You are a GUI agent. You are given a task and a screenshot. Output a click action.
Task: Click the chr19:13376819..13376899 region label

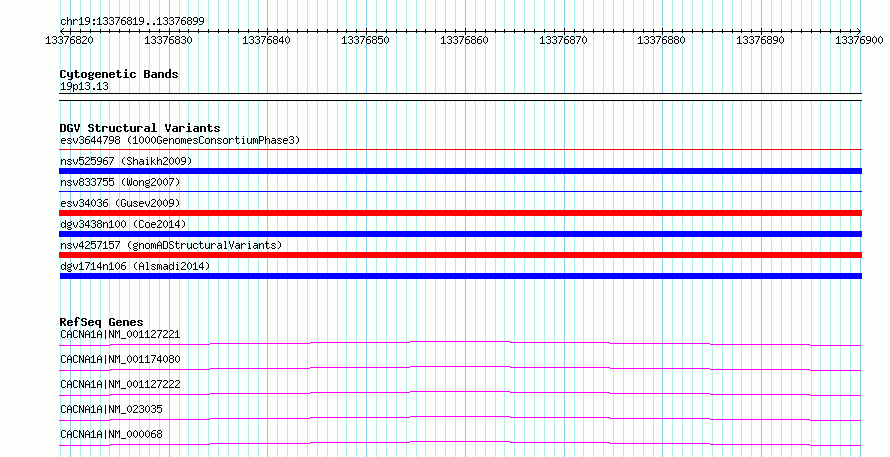coord(132,22)
